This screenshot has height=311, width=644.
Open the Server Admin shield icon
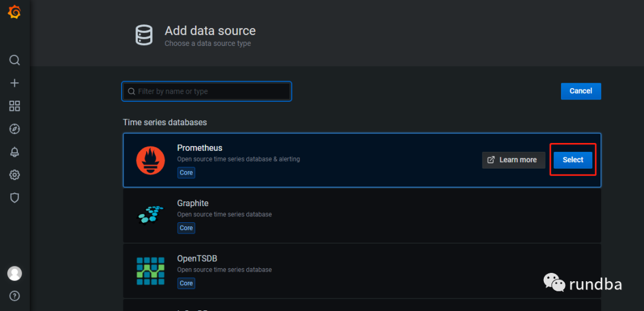pyautogui.click(x=15, y=198)
